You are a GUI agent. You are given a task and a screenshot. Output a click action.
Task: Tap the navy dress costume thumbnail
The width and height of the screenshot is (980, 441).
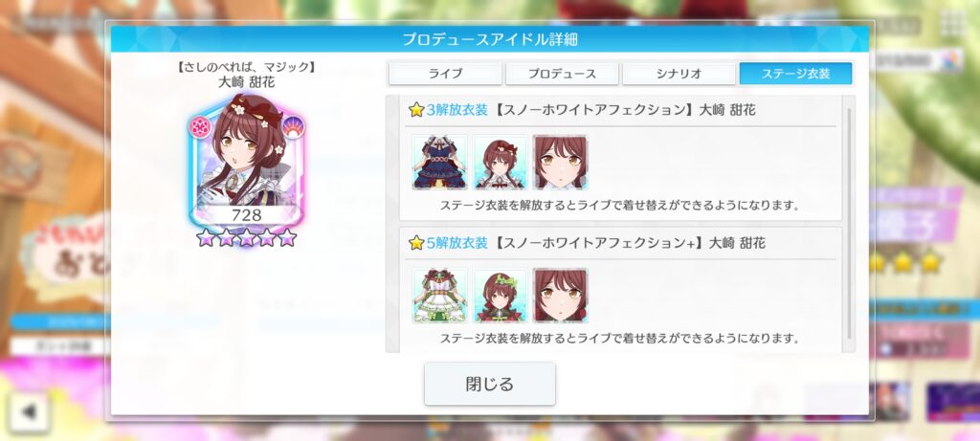[439, 163]
